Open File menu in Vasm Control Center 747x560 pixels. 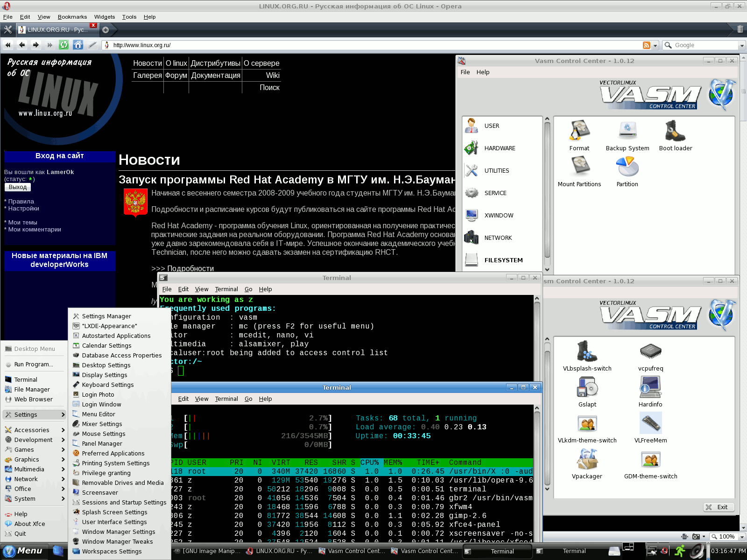(x=465, y=72)
